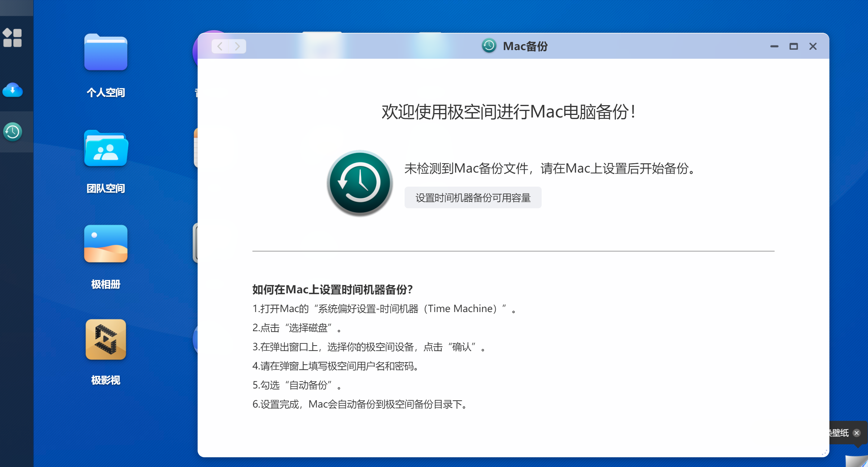This screenshot has height=467, width=868.
Task: Click the welcome title 欢迎使用极空间进行Mac电脑备份
Action: [x=508, y=112]
